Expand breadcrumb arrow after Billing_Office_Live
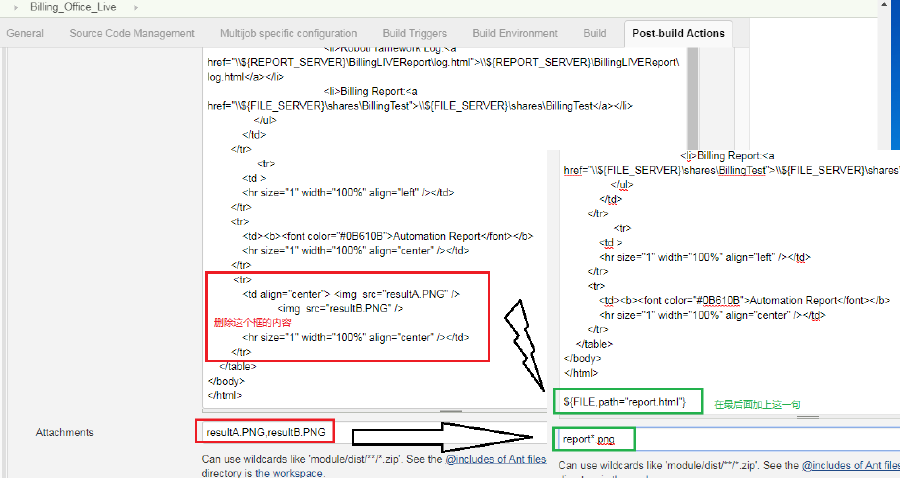Image resolution: width=900 pixels, height=478 pixels. [x=136, y=7]
